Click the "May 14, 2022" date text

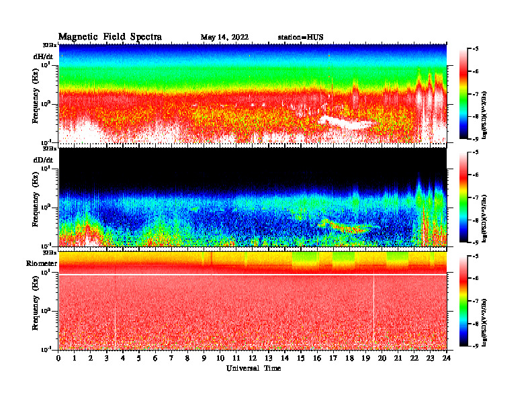click(x=224, y=38)
